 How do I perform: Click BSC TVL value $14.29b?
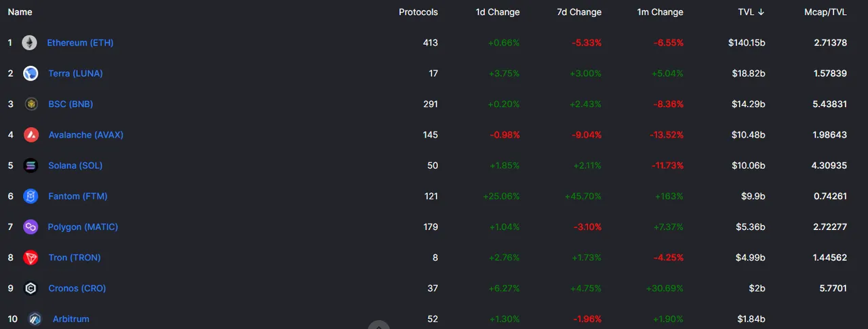(749, 104)
